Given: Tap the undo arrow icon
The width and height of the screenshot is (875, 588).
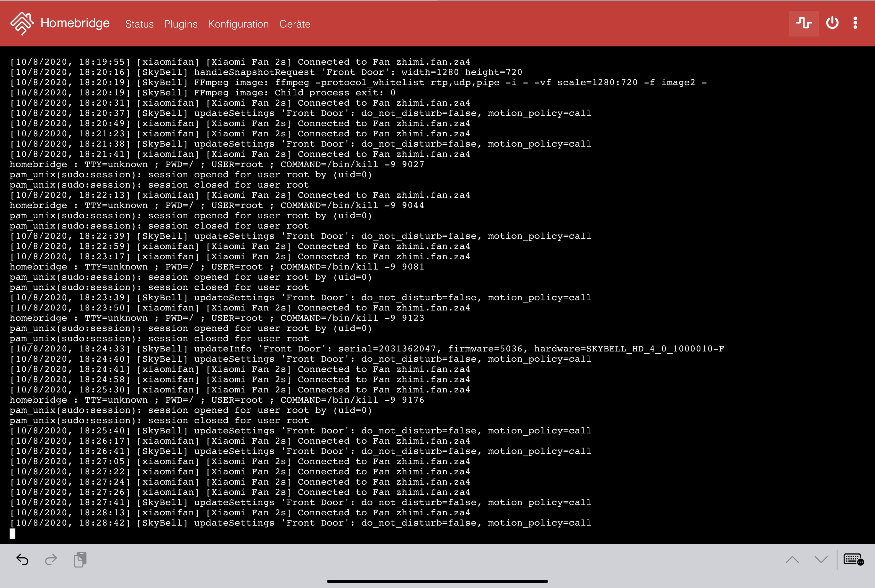Looking at the screenshot, I should click(x=22, y=560).
